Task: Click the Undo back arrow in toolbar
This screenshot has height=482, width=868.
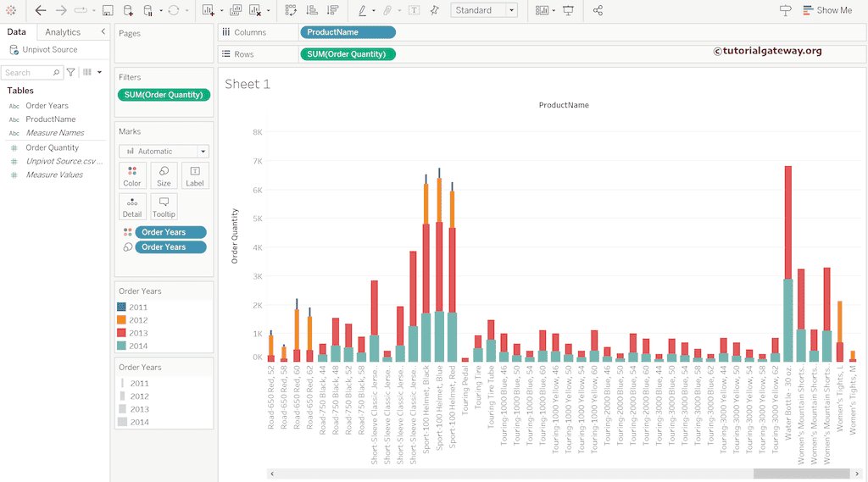Action: pyautogui.click(x=40, y=10)
